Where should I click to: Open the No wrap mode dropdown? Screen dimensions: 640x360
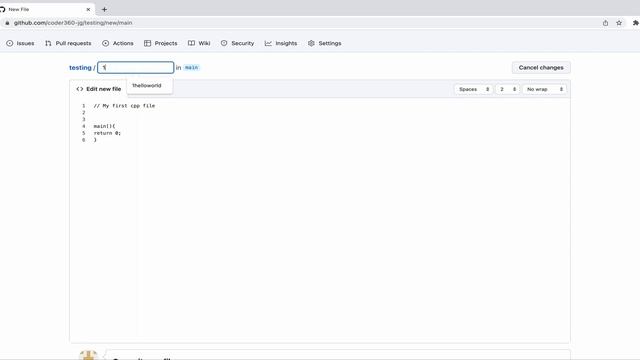(544, 89)
